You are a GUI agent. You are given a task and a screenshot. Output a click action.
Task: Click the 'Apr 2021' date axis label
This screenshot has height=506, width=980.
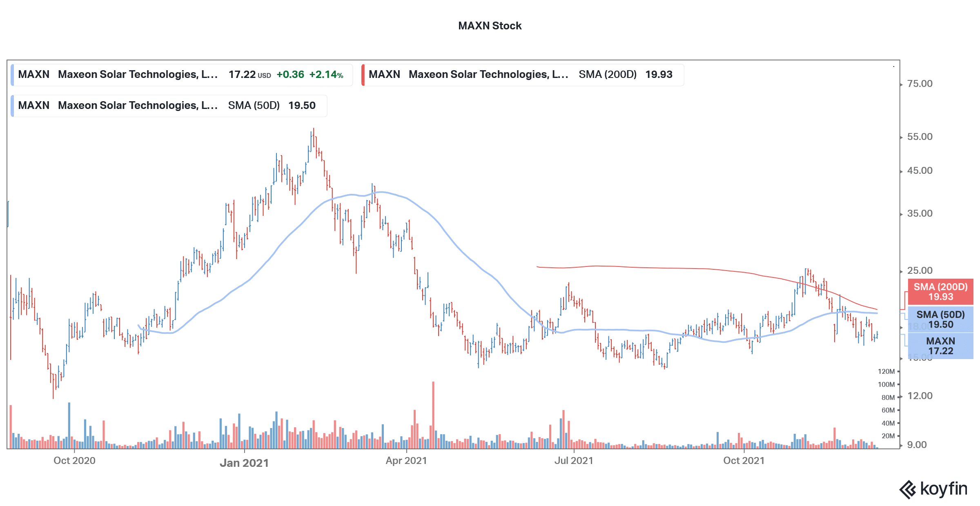(406, 461)
